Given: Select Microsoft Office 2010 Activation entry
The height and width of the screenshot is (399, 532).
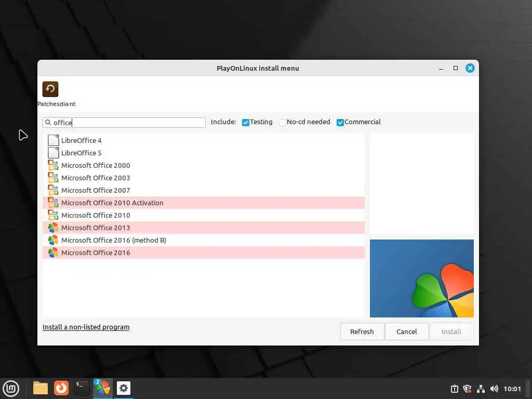Looking at the screenshot, I should [x=112, y=203].
